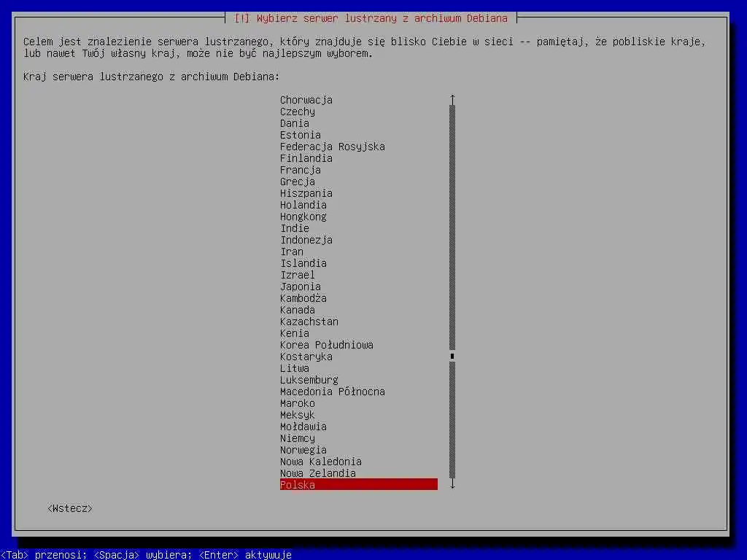Pick Litwa from the country list
The height and width of the screenshot is (560, 747).
pyautogui.click(x=295, y=368)
